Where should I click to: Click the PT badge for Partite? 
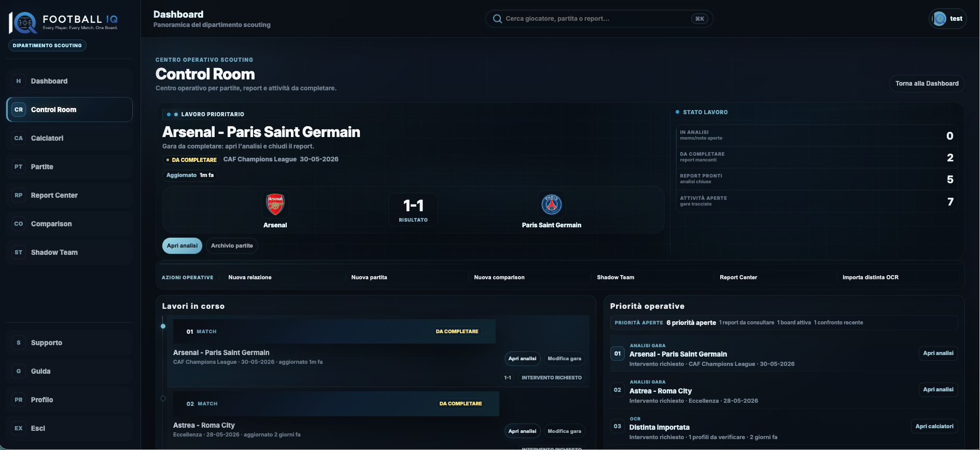coord(19,167)
